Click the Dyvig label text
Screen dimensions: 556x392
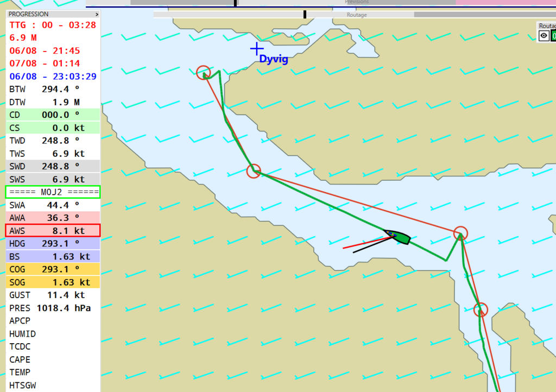tap(274, 59)
